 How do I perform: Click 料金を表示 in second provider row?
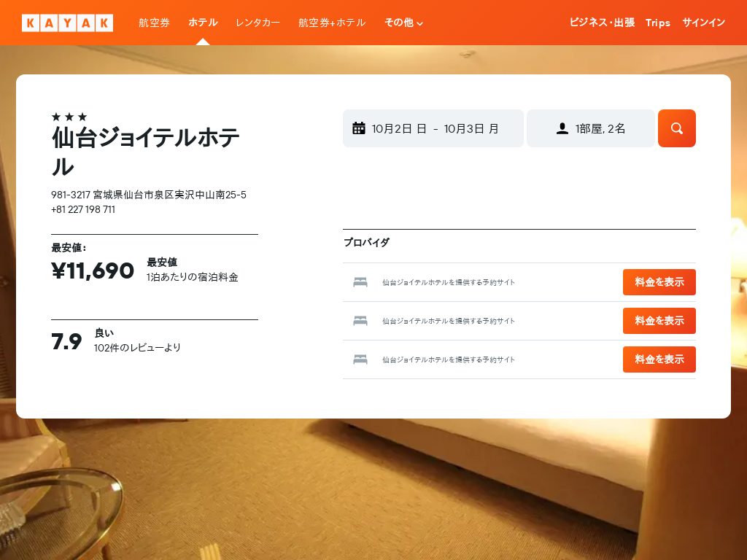(659, 321)
